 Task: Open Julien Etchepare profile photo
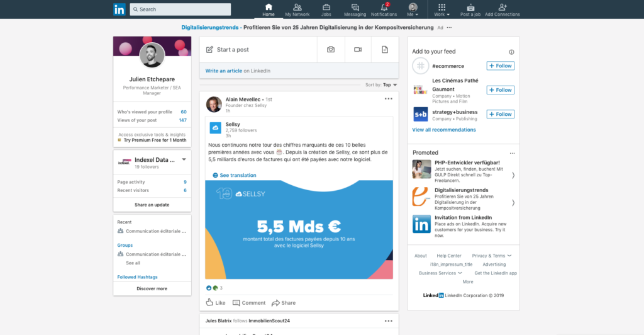[x=152, y=55]
